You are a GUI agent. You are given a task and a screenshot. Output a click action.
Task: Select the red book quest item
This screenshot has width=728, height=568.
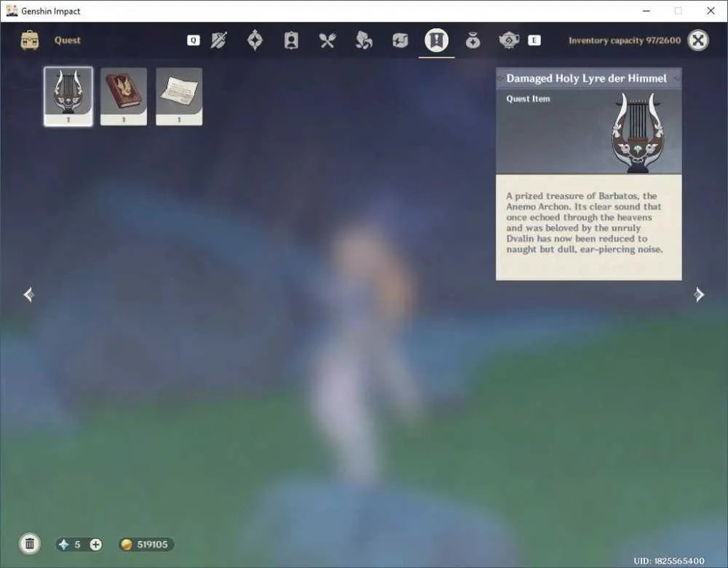(x=124, y=96)
